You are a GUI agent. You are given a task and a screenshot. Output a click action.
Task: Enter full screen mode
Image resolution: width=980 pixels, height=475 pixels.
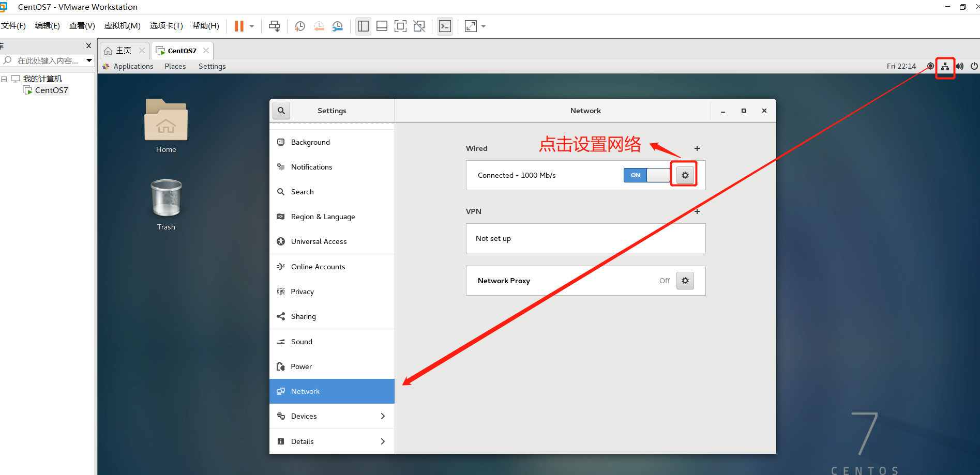pos(401,26)
